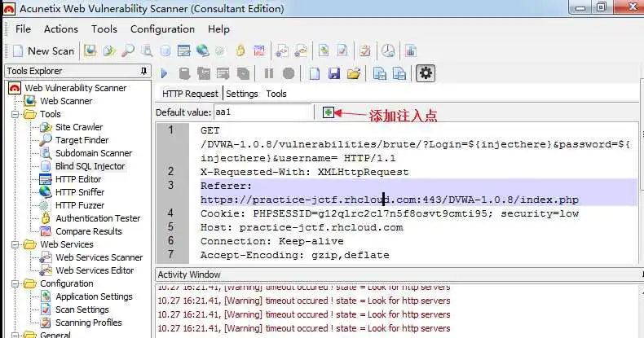The image size is (644, 338).
Task: Open the Tools menu in menu bar
Action: click(x=104, y=29)
